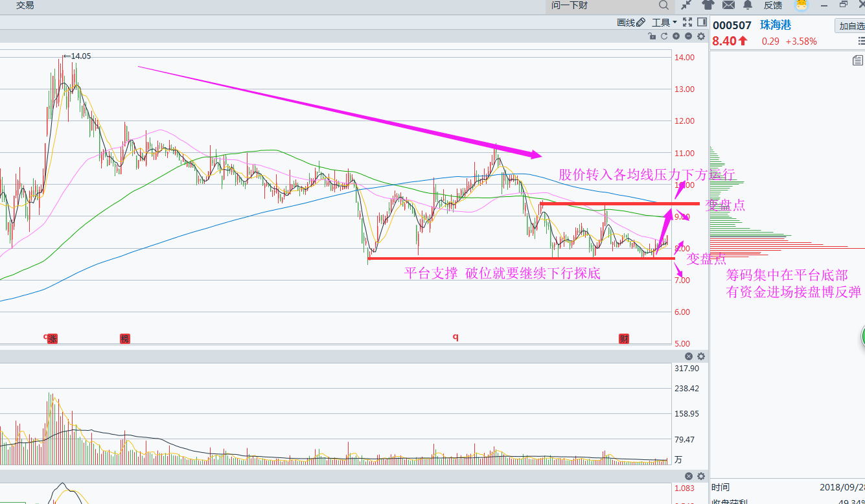The height and width of the screenshot is (504, 865).
Task: Refresh the chart with the rotate icon
Action: pos(663,36)
